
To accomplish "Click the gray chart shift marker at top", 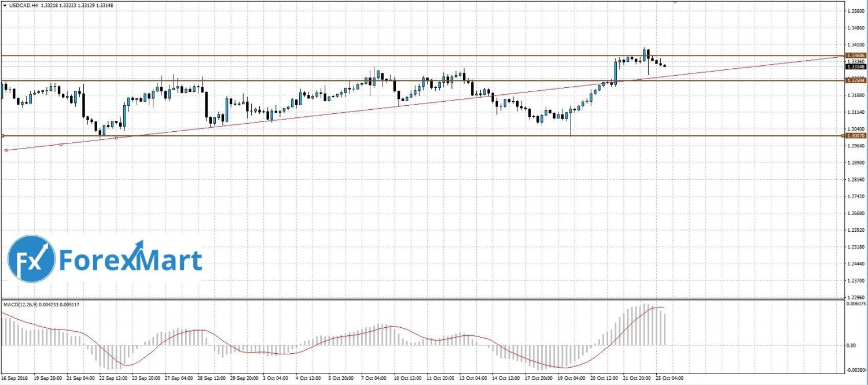I will tap(674, 2).
